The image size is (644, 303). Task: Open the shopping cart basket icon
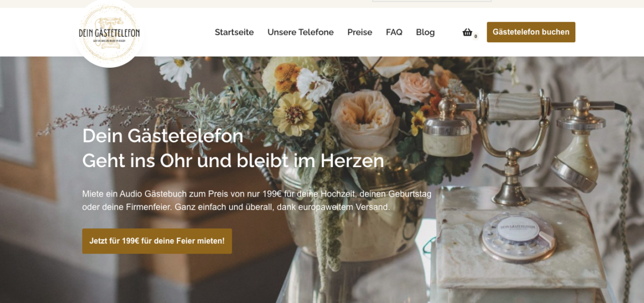[467, 32]
